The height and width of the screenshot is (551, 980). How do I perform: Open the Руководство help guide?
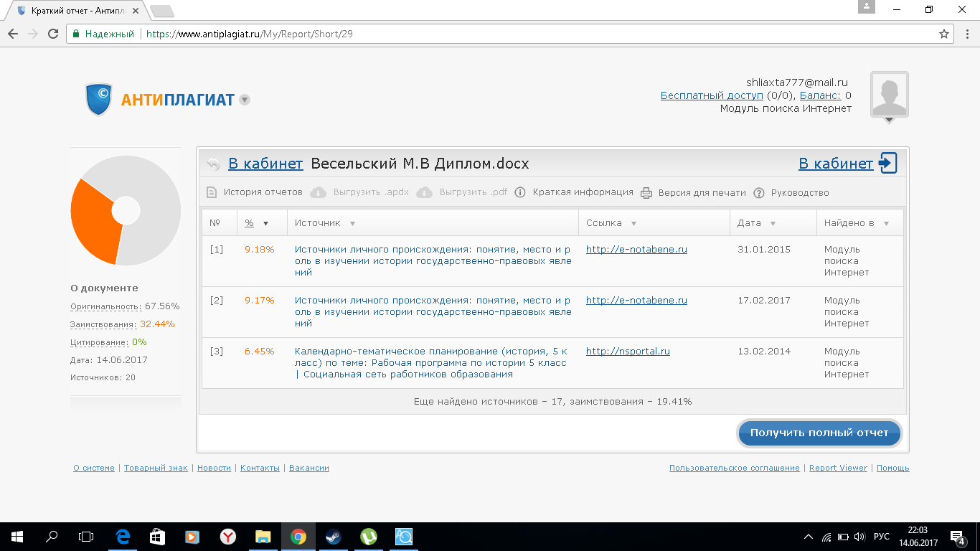(x=799, y=192)
